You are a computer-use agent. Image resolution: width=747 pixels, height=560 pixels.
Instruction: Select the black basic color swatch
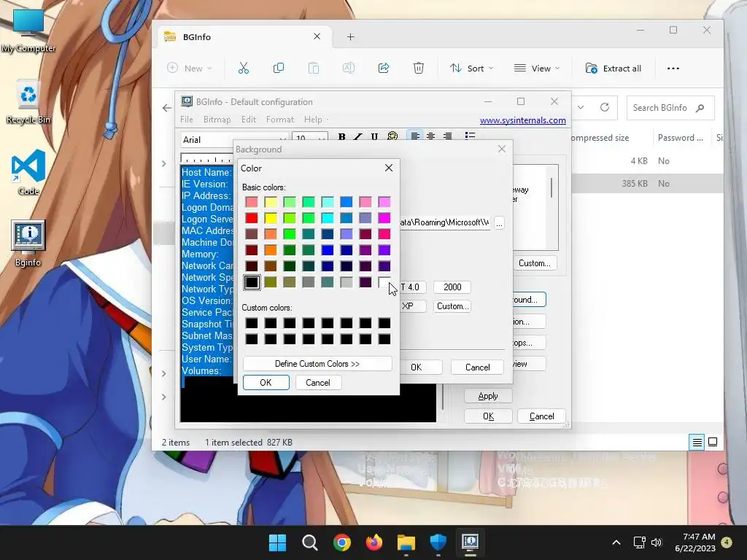click(x=252, y=282)
